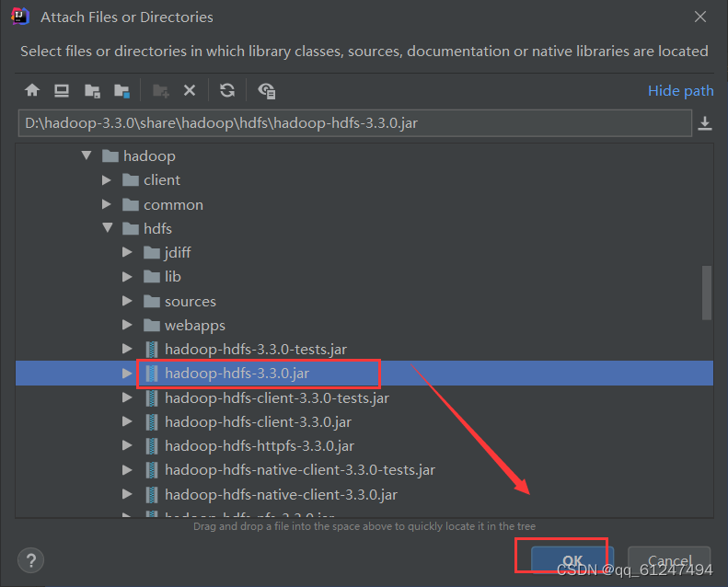Expand hadoop-hdfs-native-client-3.3.0.jar arrow
This screenshot has height=587, width=728.
tap(127, 494)
